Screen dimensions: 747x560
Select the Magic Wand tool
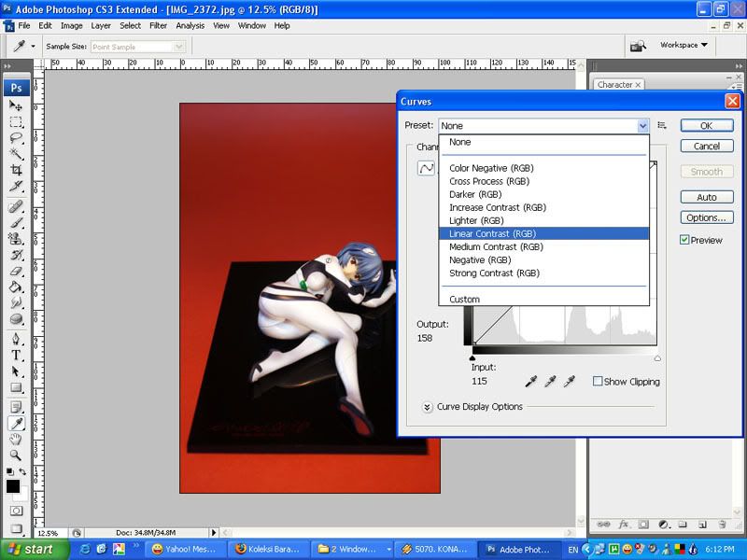pos(16,154)
